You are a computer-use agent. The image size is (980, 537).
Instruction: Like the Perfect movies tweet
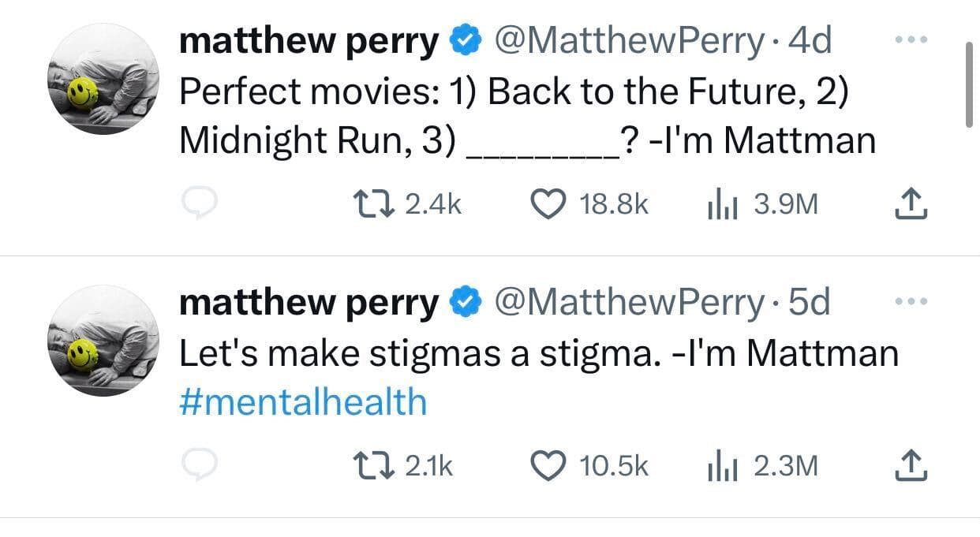pyautogui.click(x=547, y=203)
